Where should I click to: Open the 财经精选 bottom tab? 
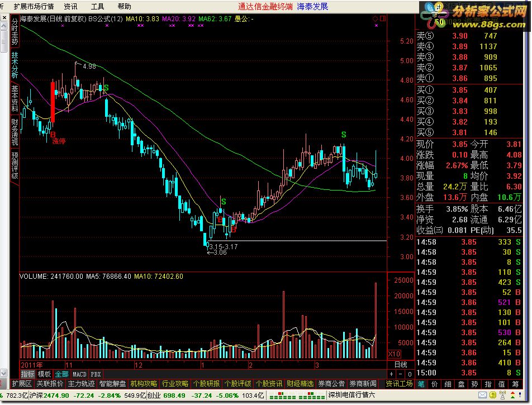300,384
